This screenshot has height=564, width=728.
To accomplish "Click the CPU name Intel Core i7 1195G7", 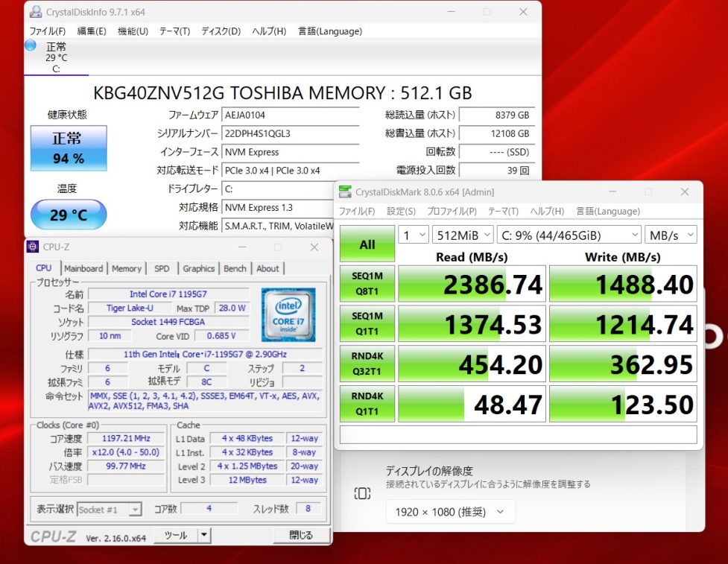I will click(168, 294).
